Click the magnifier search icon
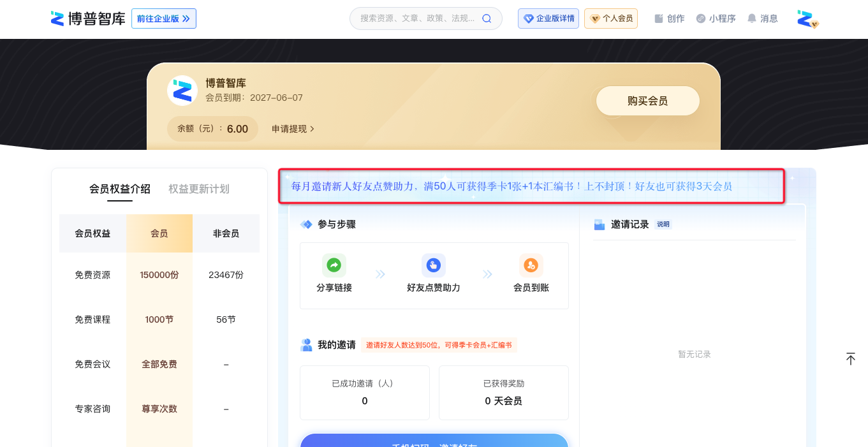This screenshot has height=447, width=868. [x=487, y=18]
